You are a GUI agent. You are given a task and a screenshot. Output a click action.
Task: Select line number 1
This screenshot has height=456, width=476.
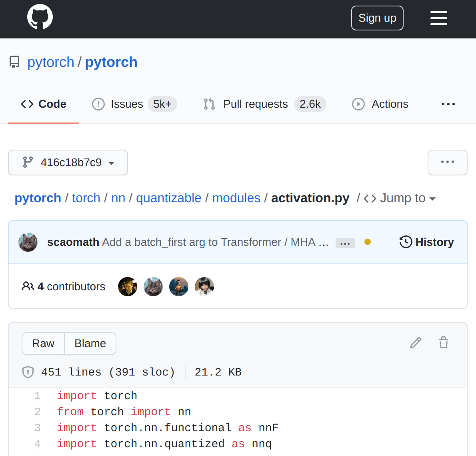click(x=37, y=396)
